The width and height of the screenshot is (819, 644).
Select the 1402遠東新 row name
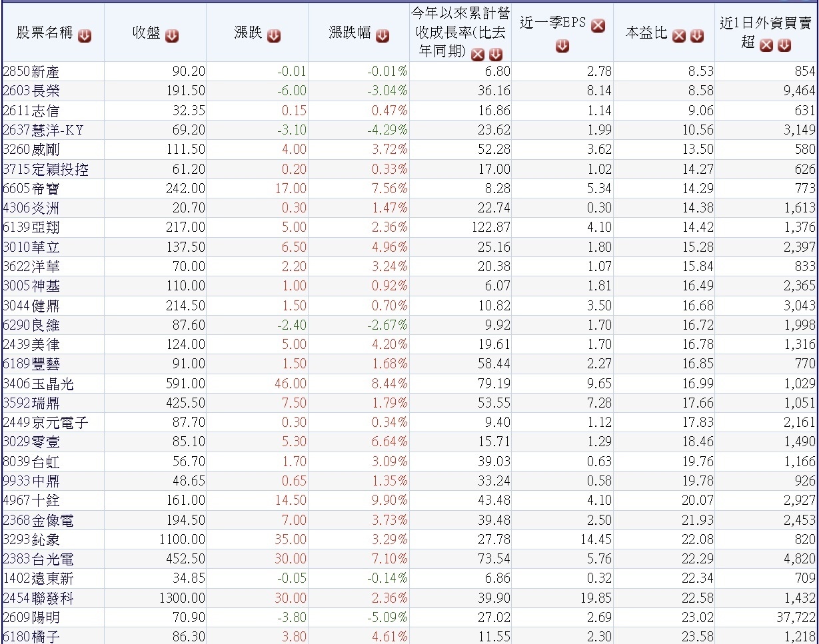point(38,579)
